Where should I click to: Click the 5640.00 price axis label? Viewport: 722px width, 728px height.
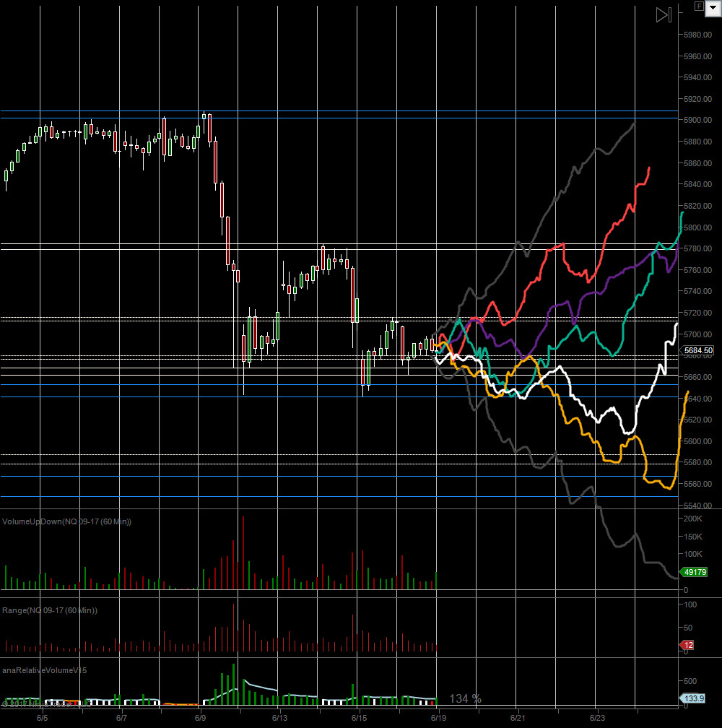click(x=697, y=399)
